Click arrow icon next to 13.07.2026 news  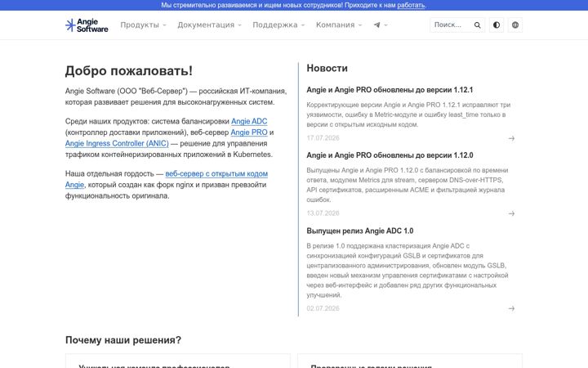click(x=511, y=213)
